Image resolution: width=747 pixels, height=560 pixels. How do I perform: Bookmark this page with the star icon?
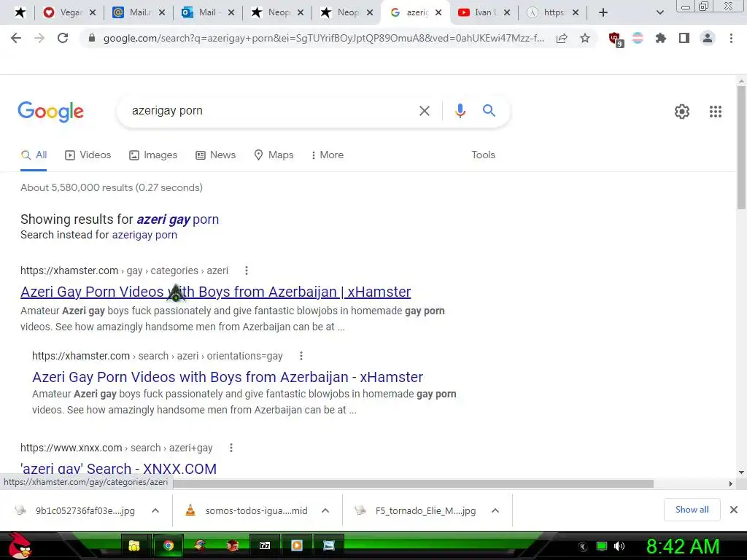pos(585,38)
